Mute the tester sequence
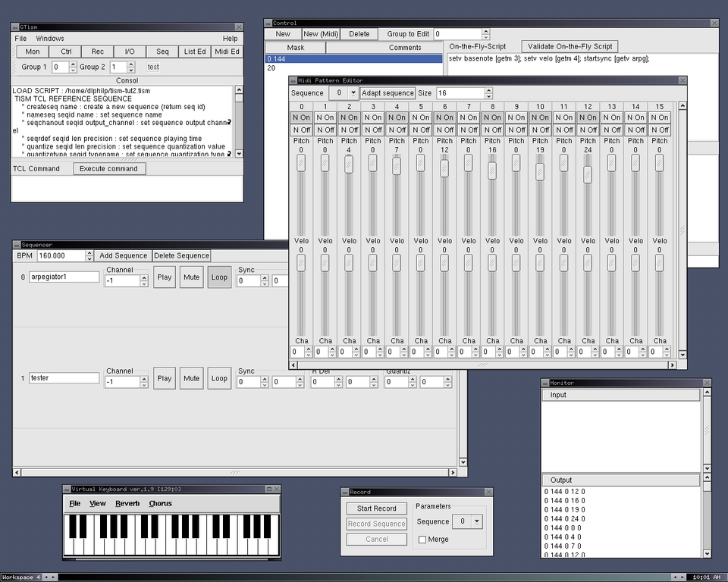 coord(192,378)
